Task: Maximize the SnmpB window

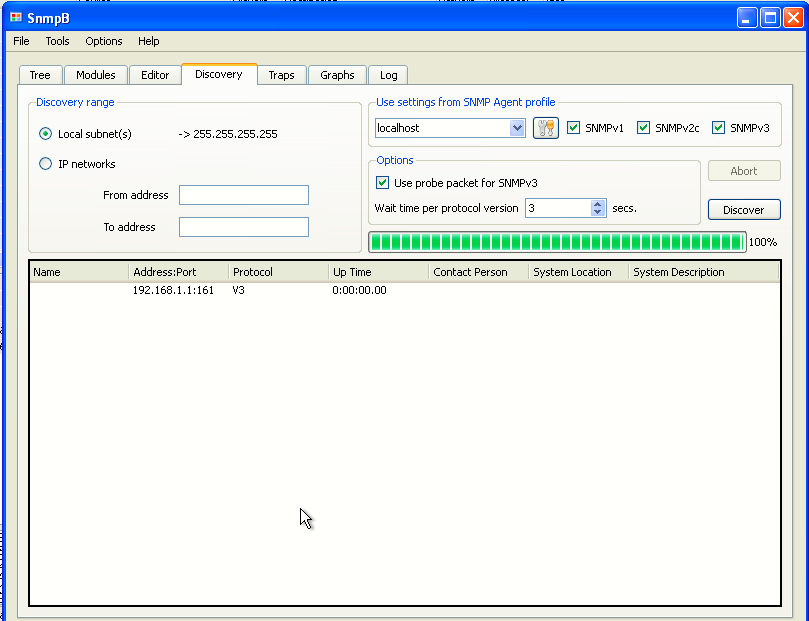Action: (x=770, y=18)
